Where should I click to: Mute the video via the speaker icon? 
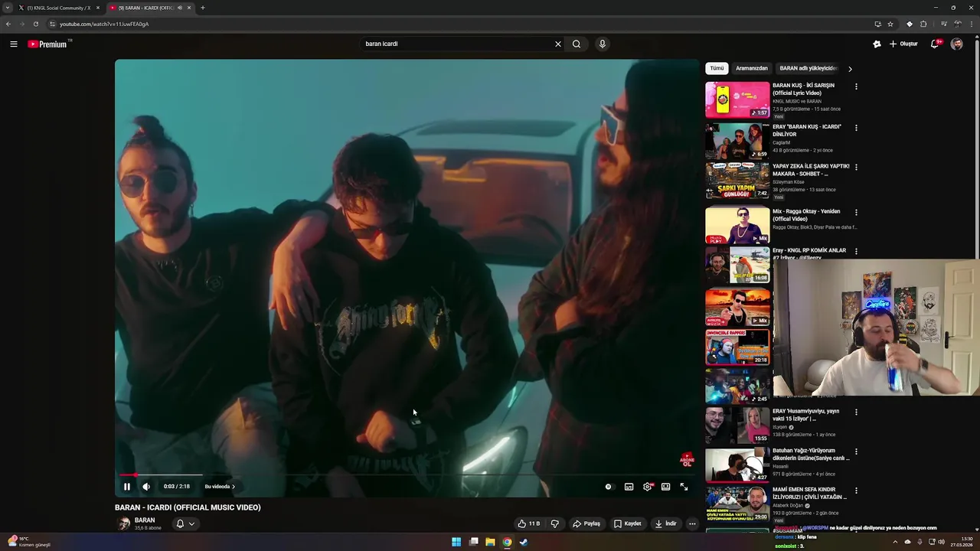146,487
